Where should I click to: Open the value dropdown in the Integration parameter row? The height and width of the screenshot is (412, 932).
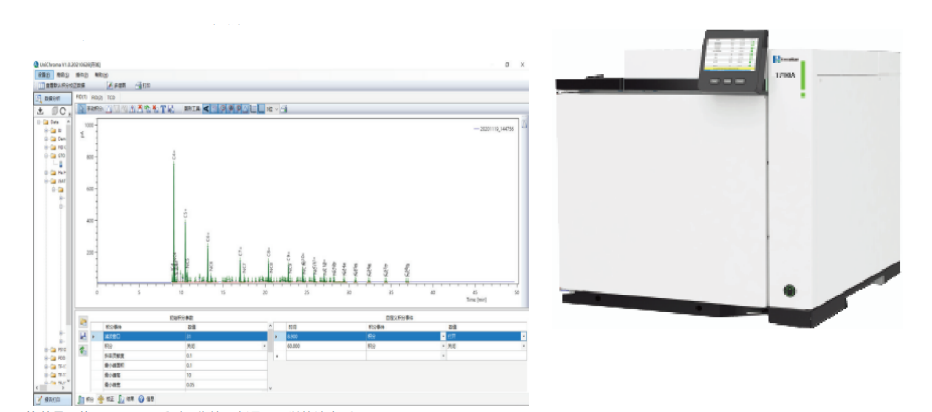tap(264, 346)
